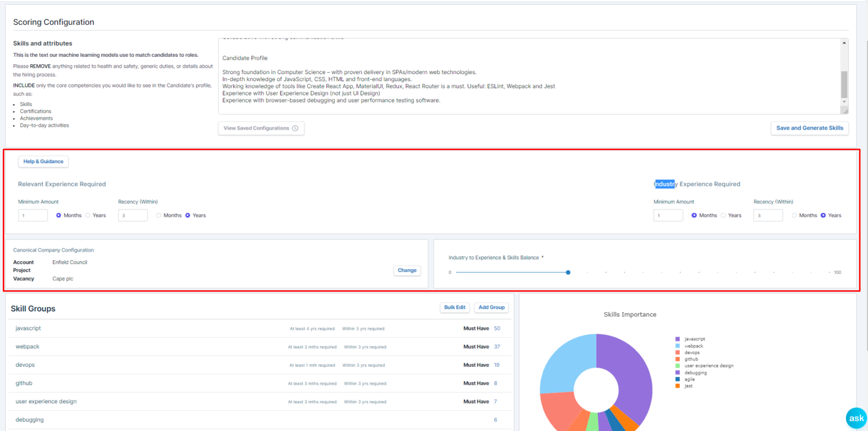868x431 pixels.
Task: Click Change in Canonical Company Configuration
Action: (407, 270)
